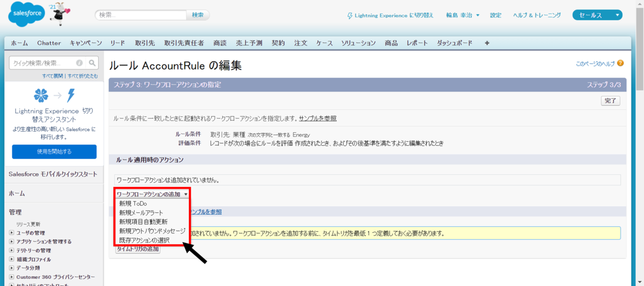Image resolution: width=644 pixels, height=286 pixels.
Task: Open the キャンペーン tab
Action: 86,43
